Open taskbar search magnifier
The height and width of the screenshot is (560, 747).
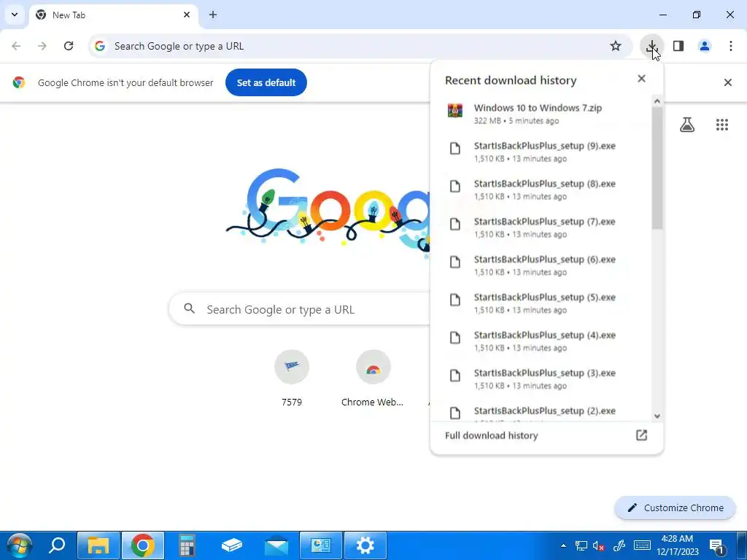57,545
